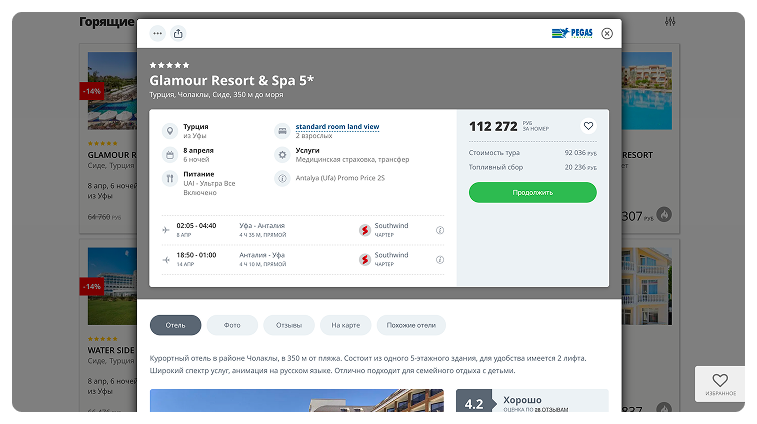Switch to the Фото tab
This screenshot has height=424, width=757.
tap(232, 325)
